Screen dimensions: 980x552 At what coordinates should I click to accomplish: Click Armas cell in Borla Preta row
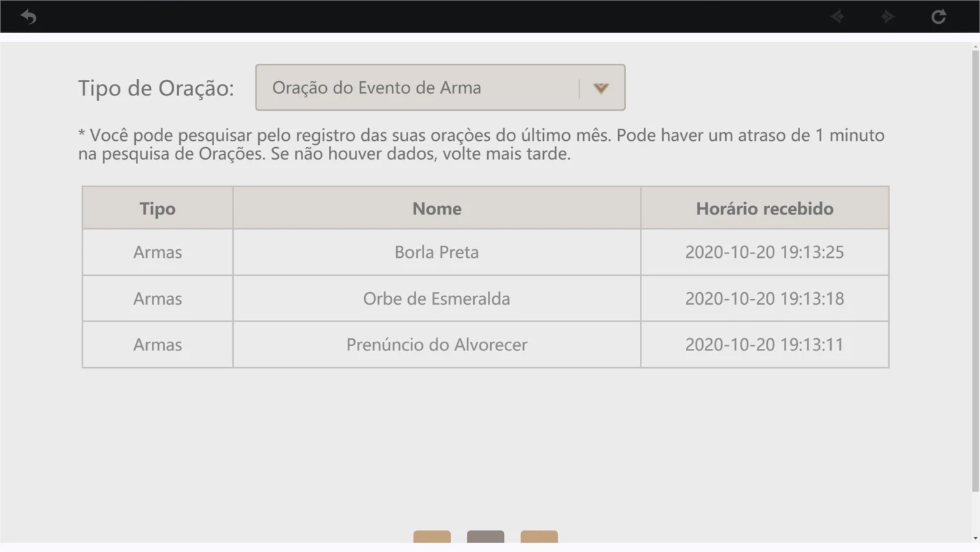click(x=157, y=252)
